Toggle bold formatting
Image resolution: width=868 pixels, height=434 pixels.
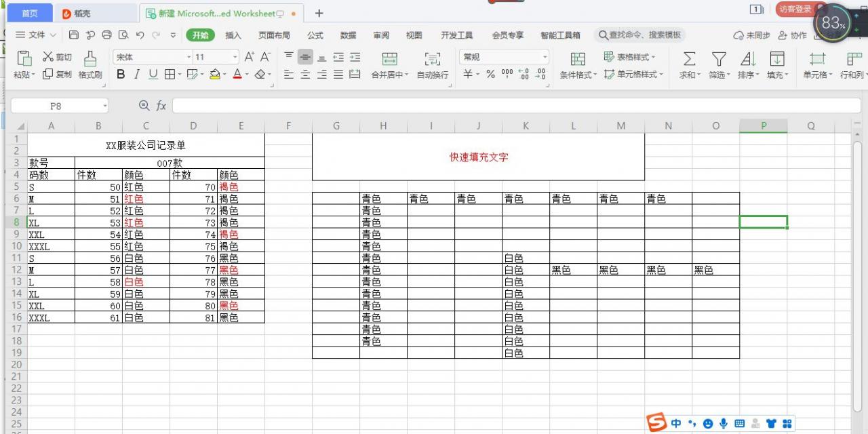tap(121, 74)
